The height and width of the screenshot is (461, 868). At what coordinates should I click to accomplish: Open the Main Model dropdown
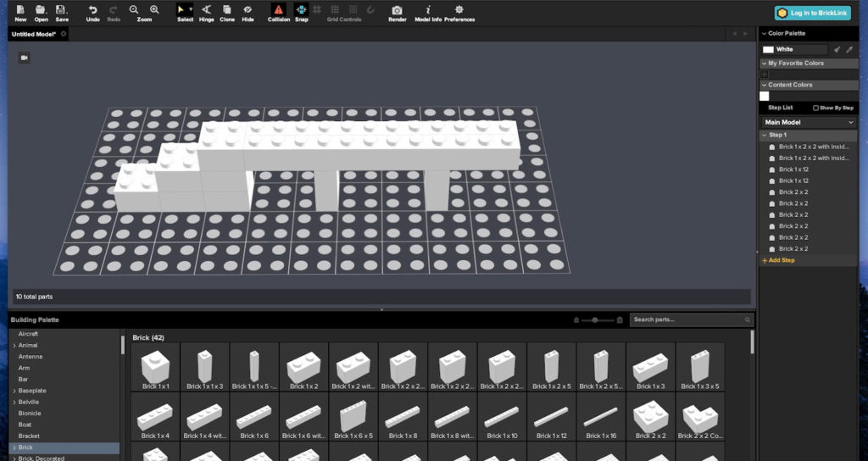click(809, 122)
